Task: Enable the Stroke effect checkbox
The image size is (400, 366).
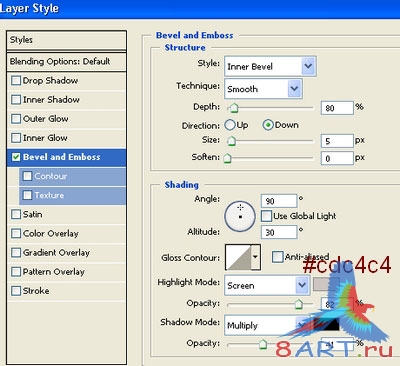Action: [16, 291]
